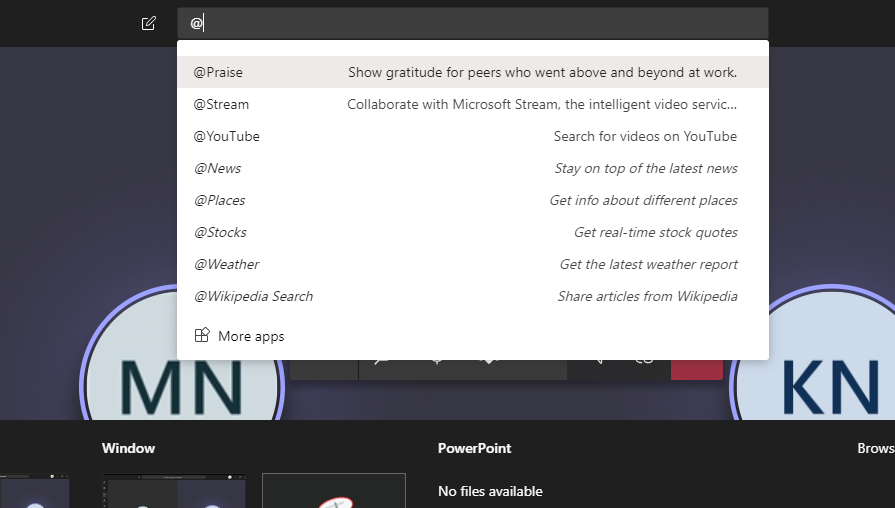Select @Stocks for real-time quotes
Image resolution: width=895 pixels, height=508 pixels.
point(473,232)
